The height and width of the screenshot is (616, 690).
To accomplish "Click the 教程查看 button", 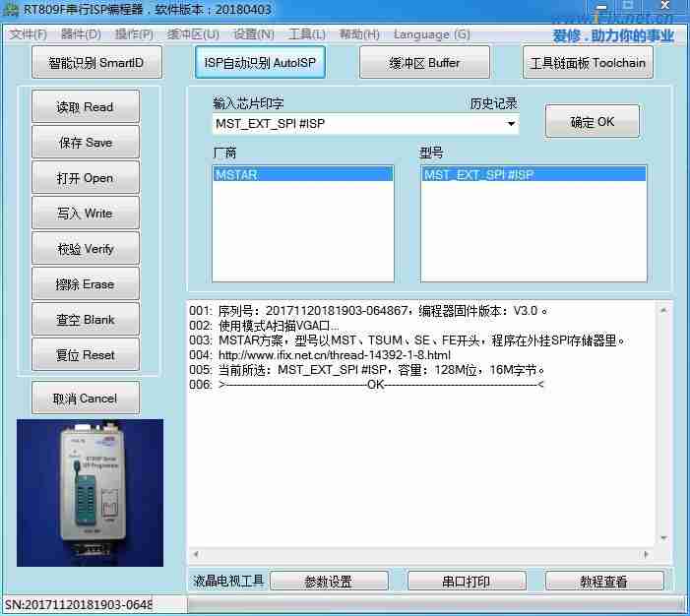I will (x=604, y=582).
